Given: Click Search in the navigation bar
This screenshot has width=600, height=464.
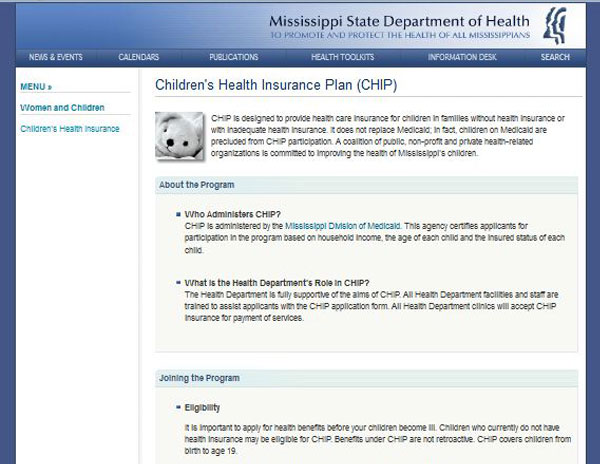Looking at the screenshot, I should pyautogui.click(x=555, y=57).
